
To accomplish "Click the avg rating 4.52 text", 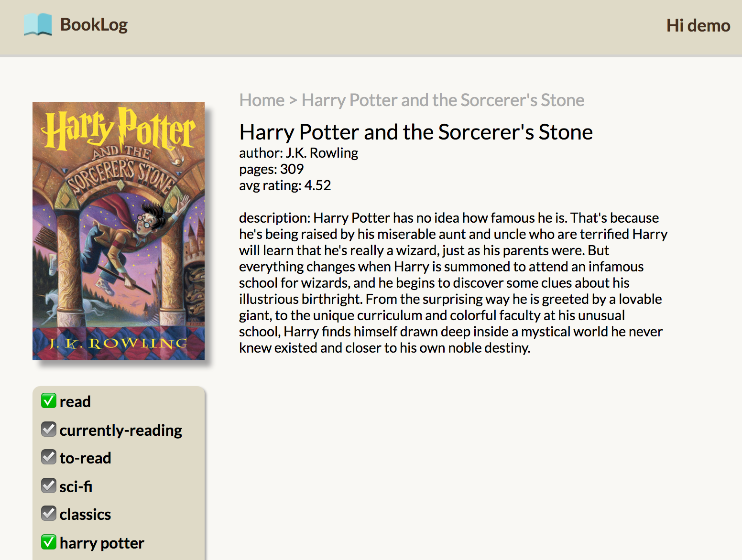I will coord(285,185).
